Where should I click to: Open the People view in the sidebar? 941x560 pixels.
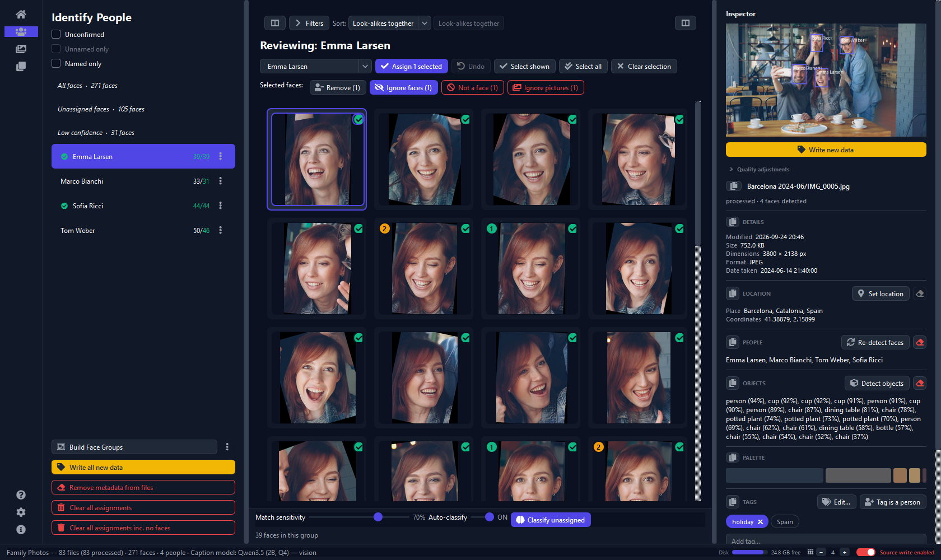[21, 32]
